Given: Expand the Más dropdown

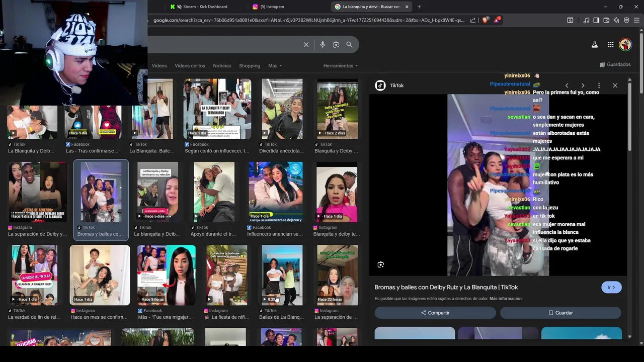Looking at the screenshot, I should point(275,66).
